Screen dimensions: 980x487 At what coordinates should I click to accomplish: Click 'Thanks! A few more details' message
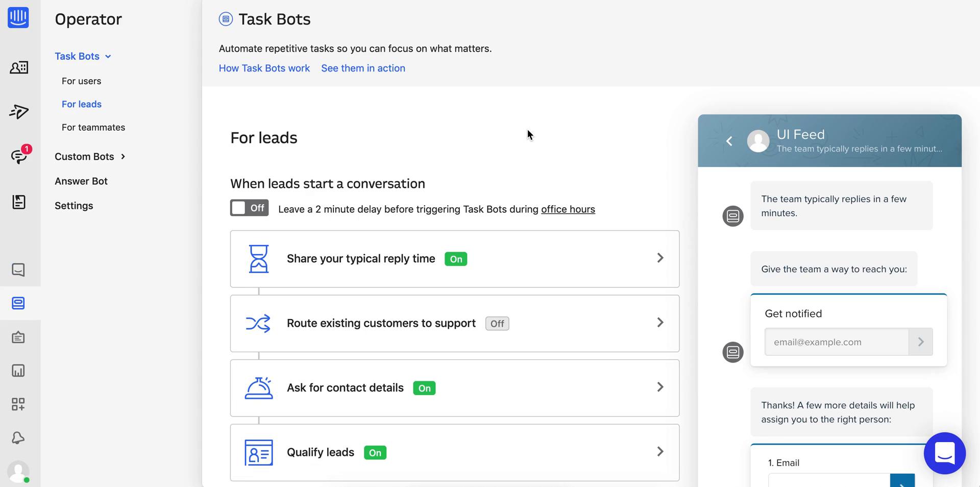tap(842, 412)
